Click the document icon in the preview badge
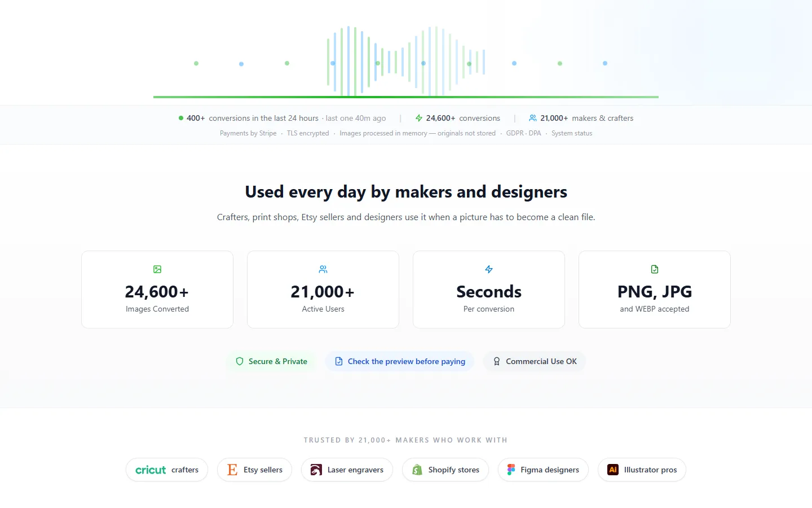812x508 pixels. point(339,361)
